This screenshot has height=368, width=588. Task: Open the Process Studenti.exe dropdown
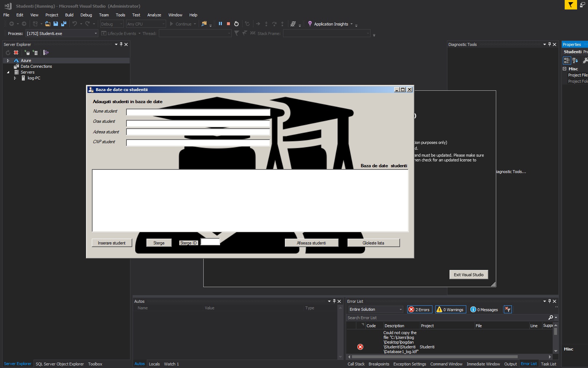point(96,34)
